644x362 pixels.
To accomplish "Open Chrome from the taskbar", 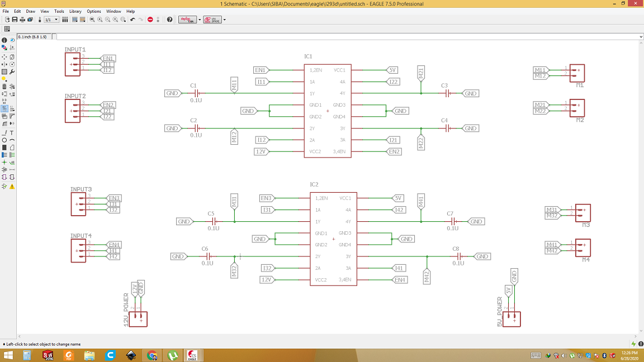I will [x=152, y=355].
